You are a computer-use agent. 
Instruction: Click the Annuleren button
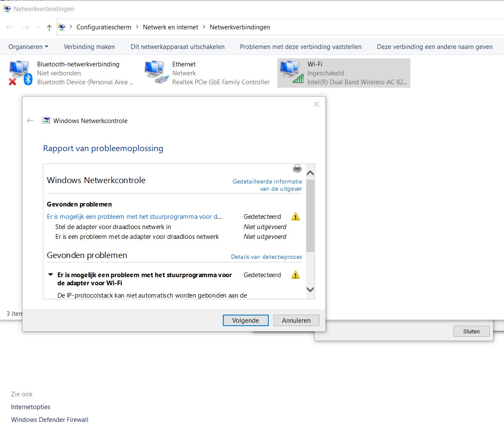pos(296,320)
